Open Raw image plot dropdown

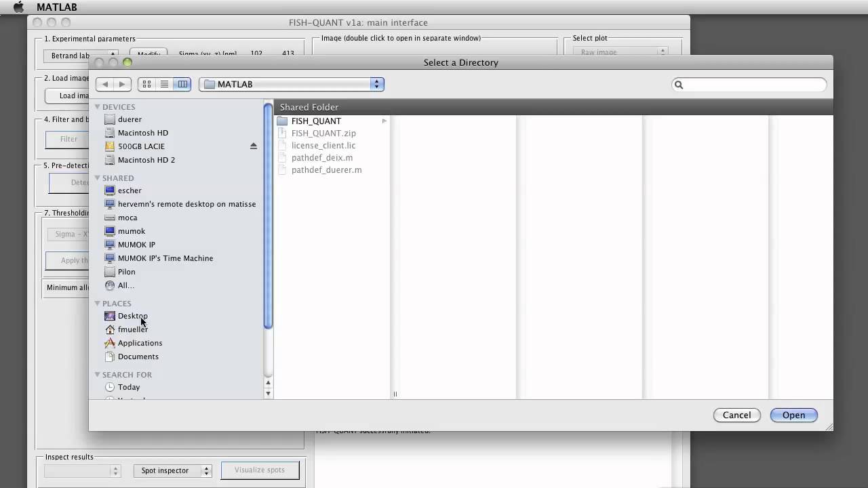[620, 52]
